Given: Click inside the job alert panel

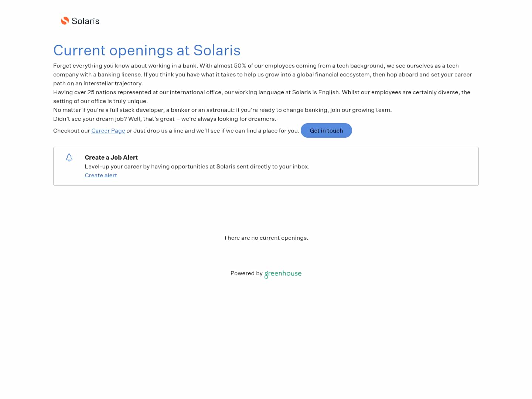Looking at the screenshot, I should [266, 166].
